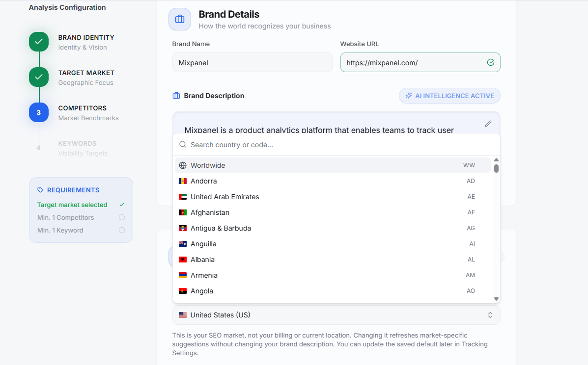Click the Anguilla flag icon
588x365 pixels.
183,244
